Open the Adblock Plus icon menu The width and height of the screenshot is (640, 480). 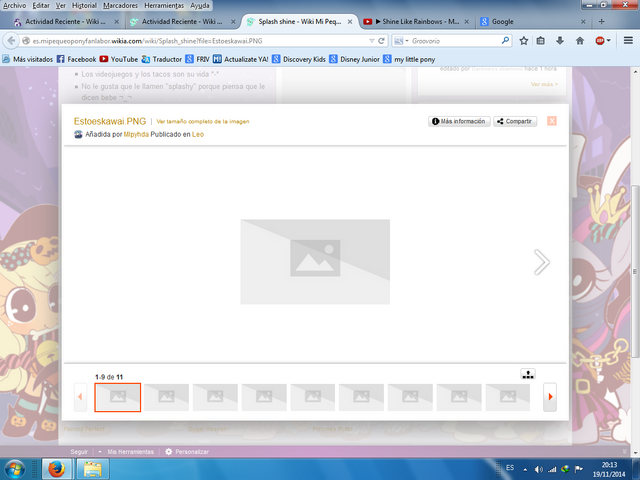pyautogui.click(x=602, y=40)
